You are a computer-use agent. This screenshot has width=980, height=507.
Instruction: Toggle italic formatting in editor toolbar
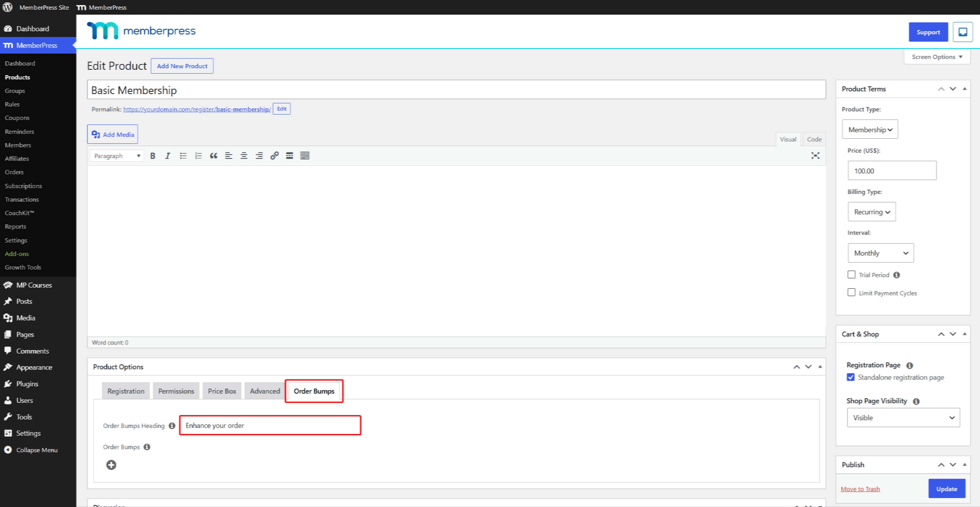167,156
